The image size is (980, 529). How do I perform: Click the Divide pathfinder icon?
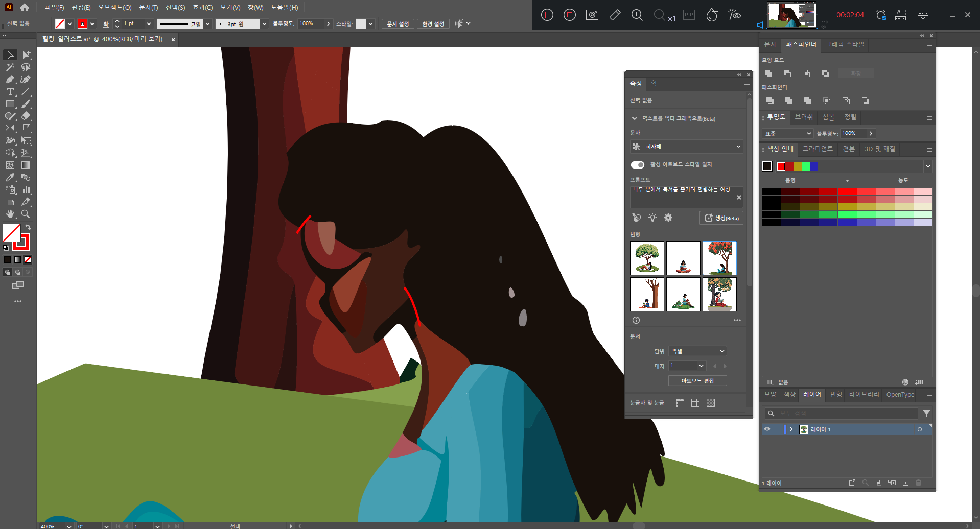coord(770,101)
